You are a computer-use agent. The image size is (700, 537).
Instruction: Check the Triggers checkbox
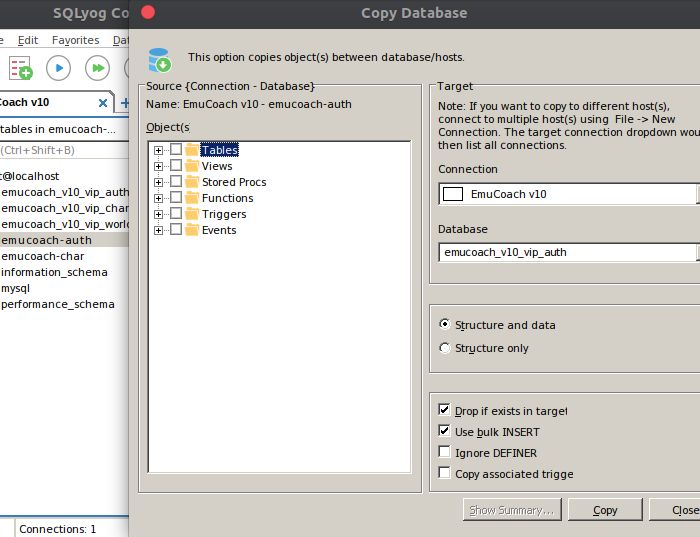(x=176, y=213)
